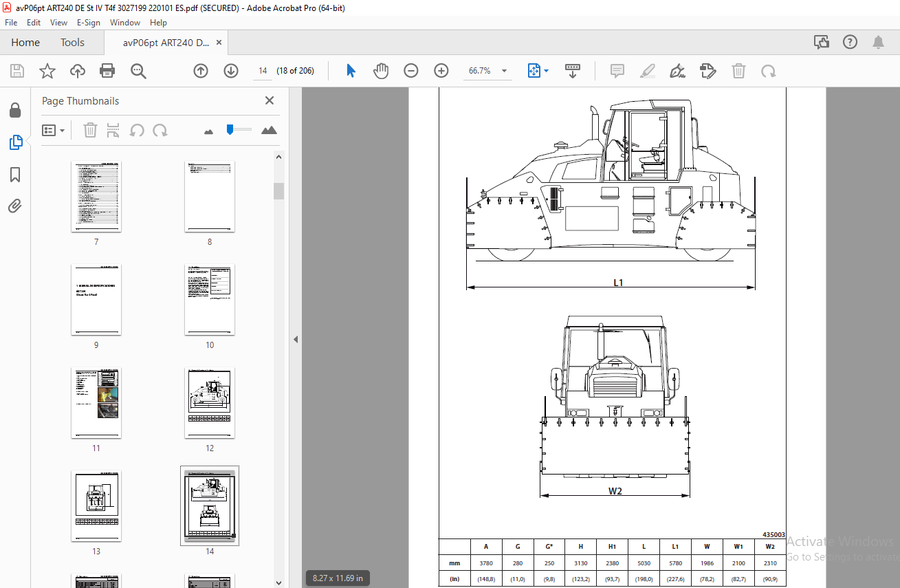Expand fit page dropdown arrow

(547, 71)
